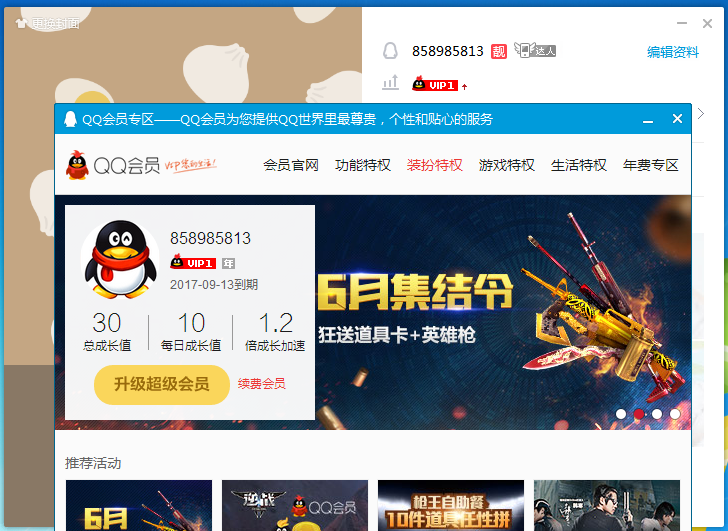The height and width of the screenshot is (531, 728).
Task: Click the 30 总成长值 value
Action: (x=107, y=323)
